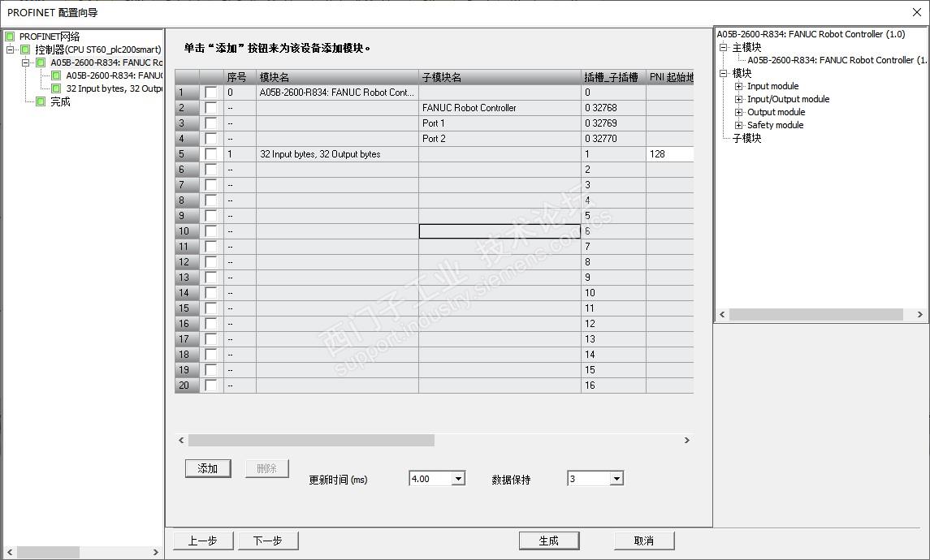
Task: Click green icon of A05B-2600-R834: FANUC Ro parent node
Action: [41, 62]
